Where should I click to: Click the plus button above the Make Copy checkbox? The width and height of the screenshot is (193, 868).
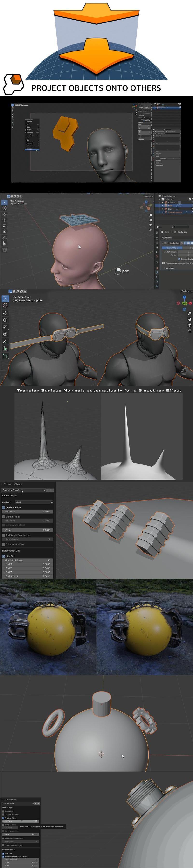click(x=35, y=803)
